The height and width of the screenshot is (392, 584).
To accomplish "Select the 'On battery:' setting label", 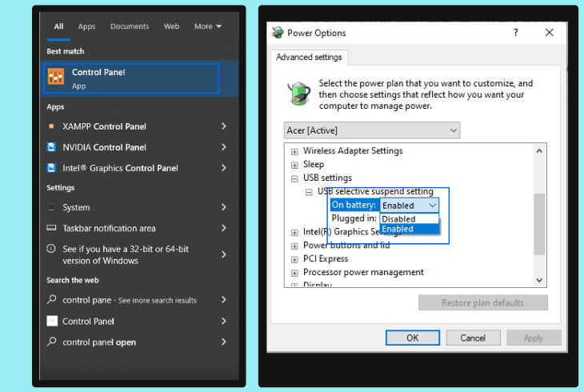I will point(354,205).
